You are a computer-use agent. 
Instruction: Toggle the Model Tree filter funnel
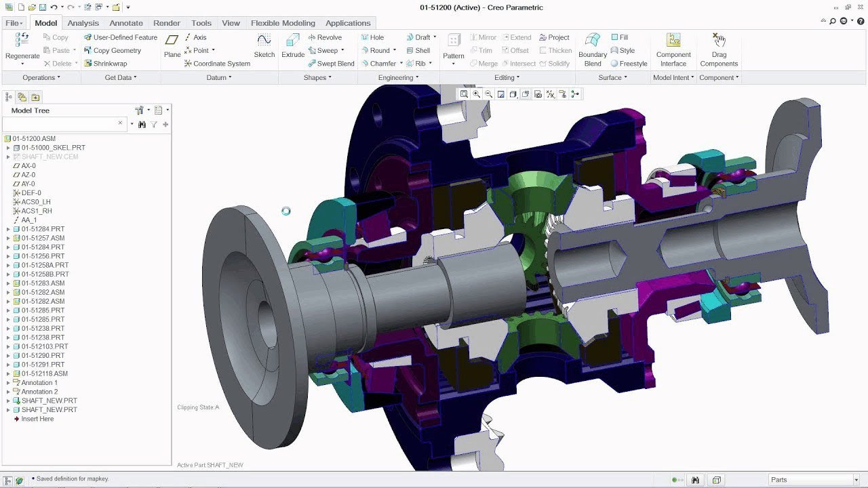[x=154, y=125]
